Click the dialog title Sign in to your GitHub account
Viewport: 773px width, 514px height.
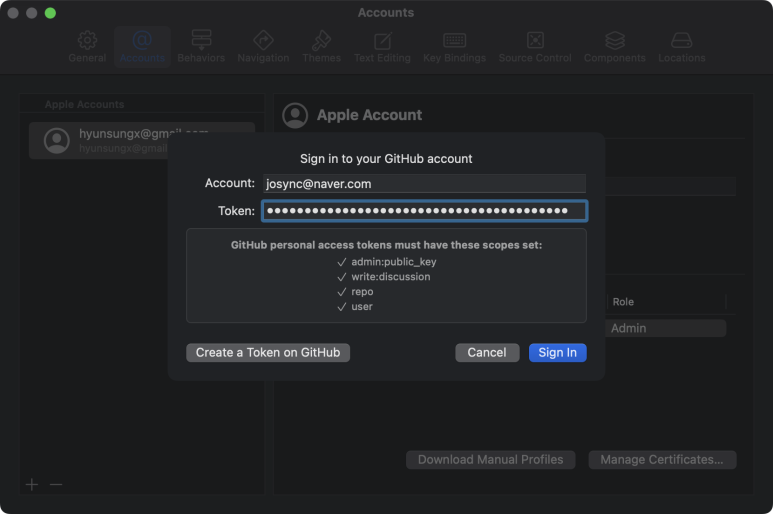[x=386, y=159]
